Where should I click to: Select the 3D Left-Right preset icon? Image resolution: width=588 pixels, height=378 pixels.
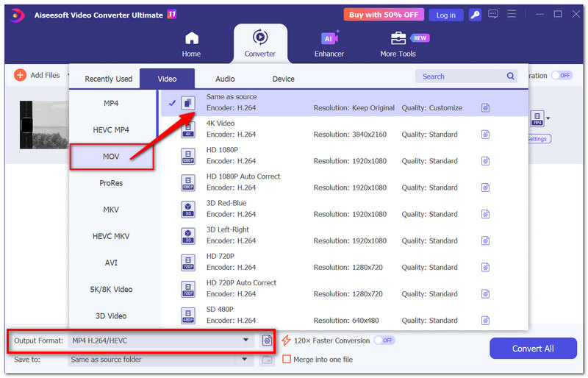[x=188, y=236]
